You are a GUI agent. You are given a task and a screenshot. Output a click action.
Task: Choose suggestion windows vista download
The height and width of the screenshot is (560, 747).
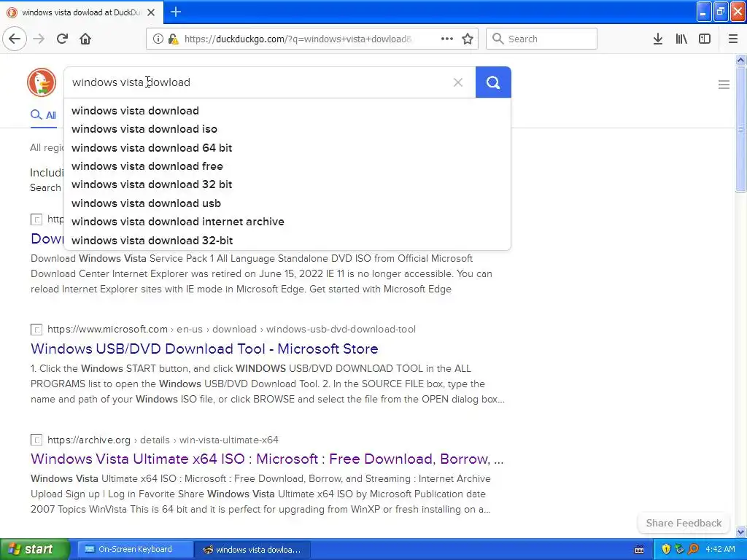pyautogui.click(x=287, y=111)
